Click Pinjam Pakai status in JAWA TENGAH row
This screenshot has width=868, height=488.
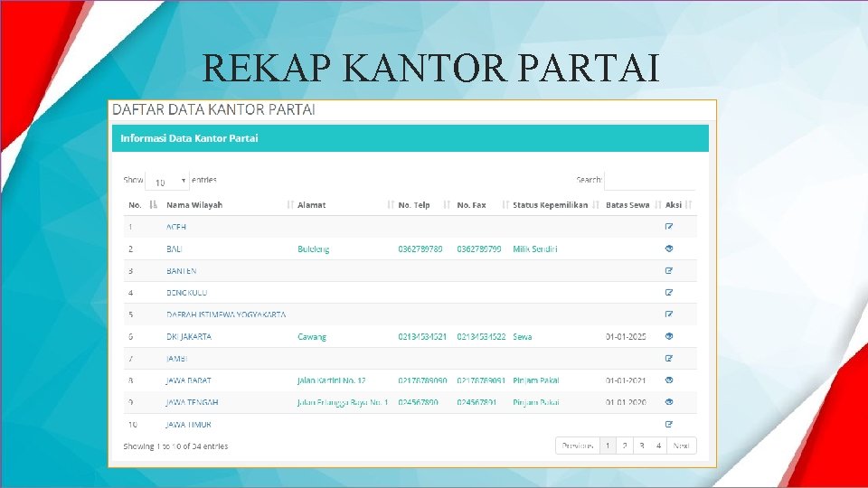click(x=536, y=402)
